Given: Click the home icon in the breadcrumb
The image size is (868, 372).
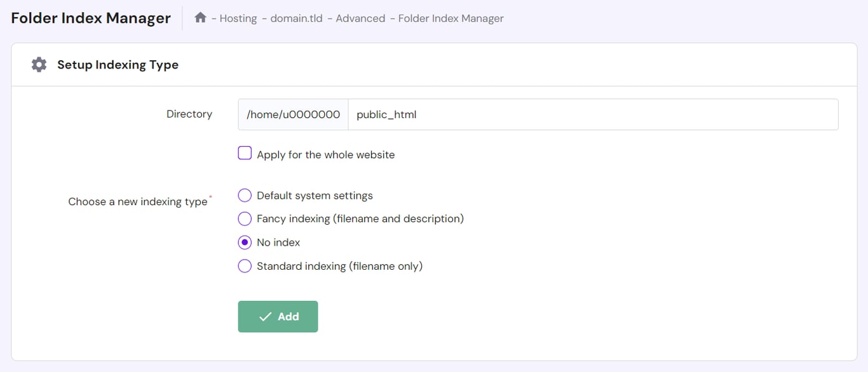Looking at the screenshot, I should (200, 18).
